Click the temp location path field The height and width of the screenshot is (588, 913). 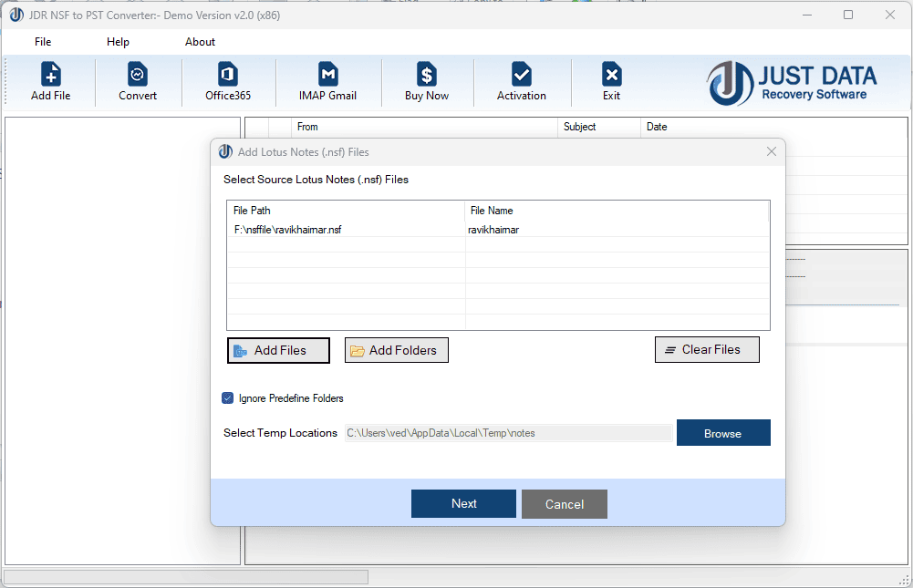click(506, 432)
